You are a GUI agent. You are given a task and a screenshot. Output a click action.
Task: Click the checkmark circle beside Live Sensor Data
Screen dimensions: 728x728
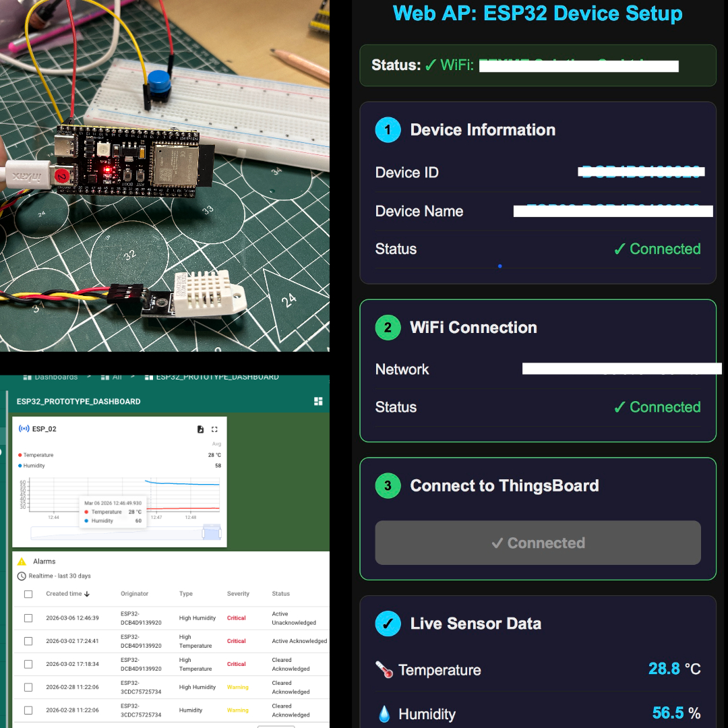click(388, 624)
